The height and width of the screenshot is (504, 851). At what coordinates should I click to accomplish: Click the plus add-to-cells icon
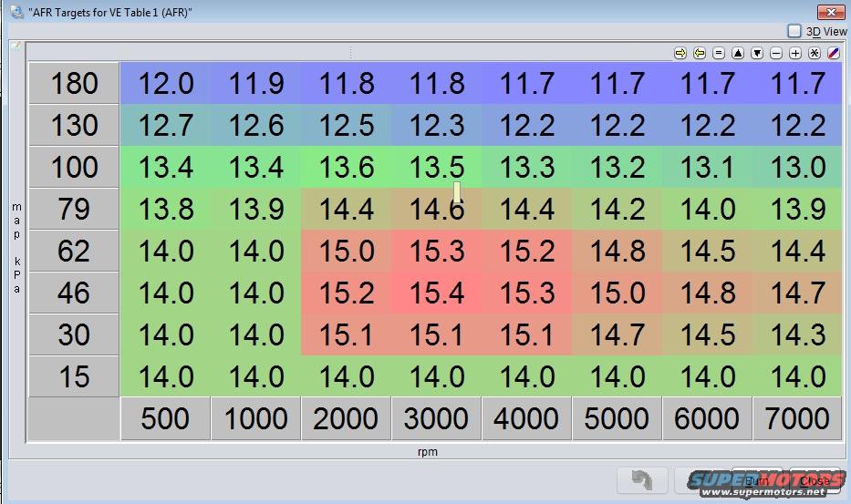click(x=795, y=53)
